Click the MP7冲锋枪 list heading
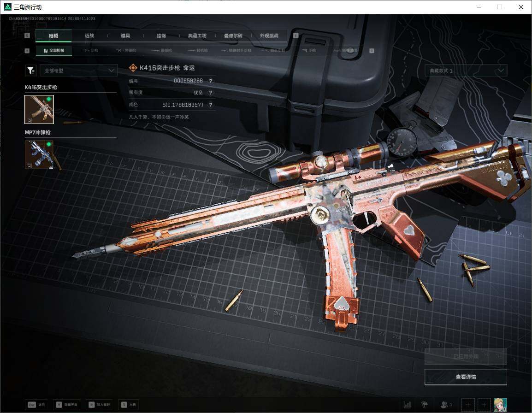 [37, 132]
